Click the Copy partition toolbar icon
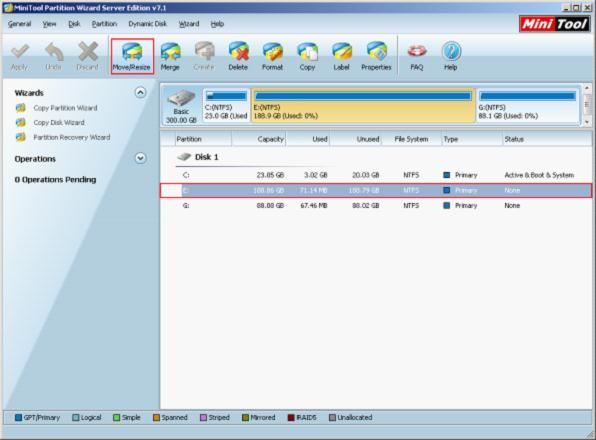 [307, 52]
